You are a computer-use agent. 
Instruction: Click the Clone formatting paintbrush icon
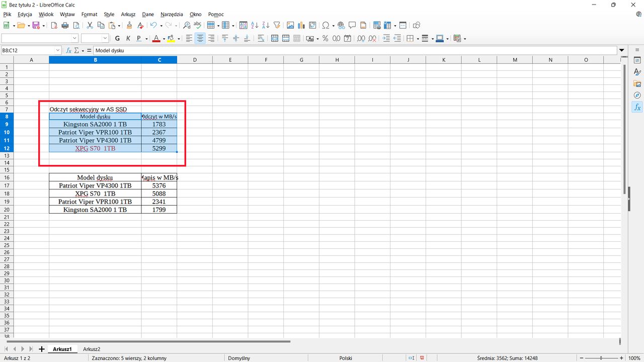click(129, 25)
